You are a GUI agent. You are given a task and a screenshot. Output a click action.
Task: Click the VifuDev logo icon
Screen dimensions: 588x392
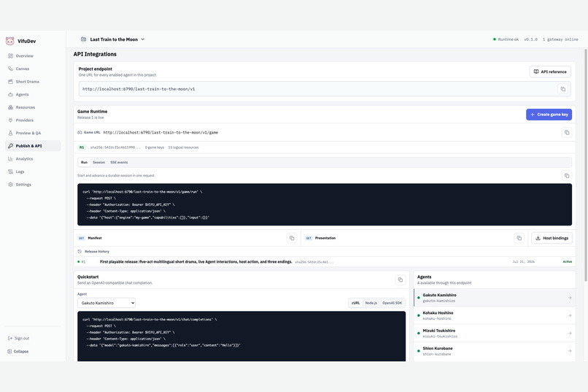point(10,41)
